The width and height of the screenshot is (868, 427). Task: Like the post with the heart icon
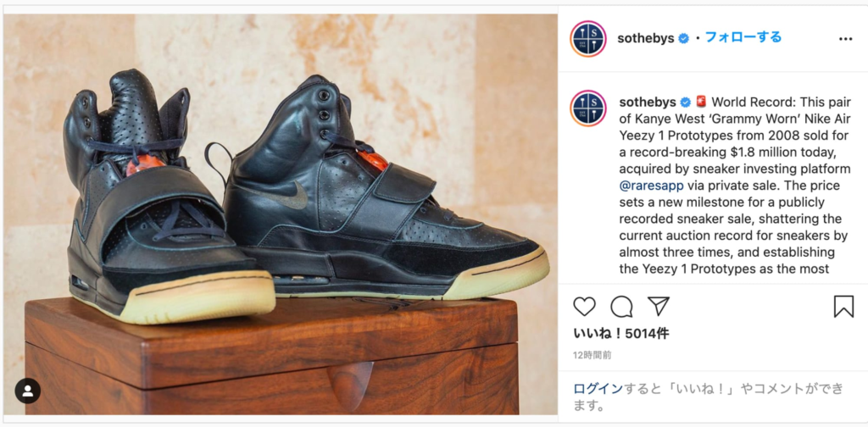pyautogui.click(x=584, y=307)
